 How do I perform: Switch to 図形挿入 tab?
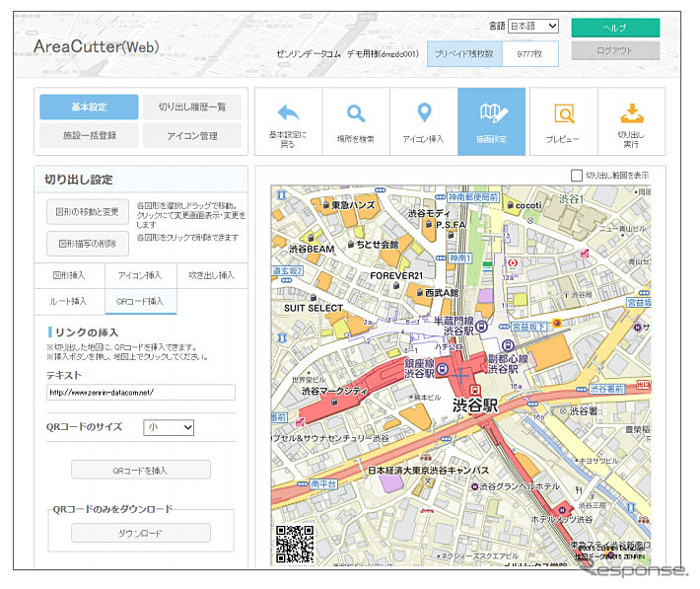tap(70, 275)
